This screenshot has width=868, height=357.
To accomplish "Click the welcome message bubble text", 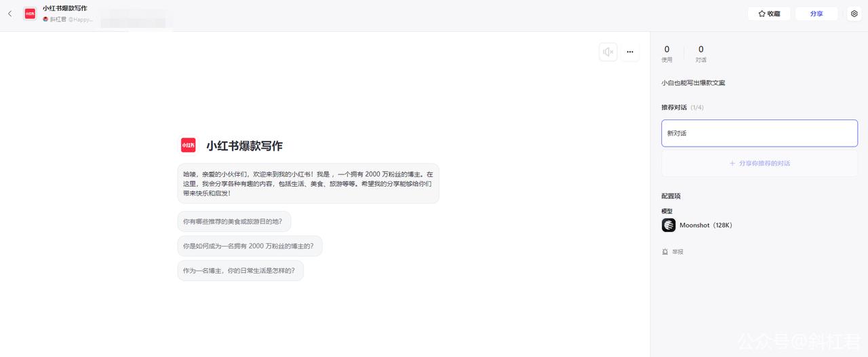I will (x=308, y=183).
